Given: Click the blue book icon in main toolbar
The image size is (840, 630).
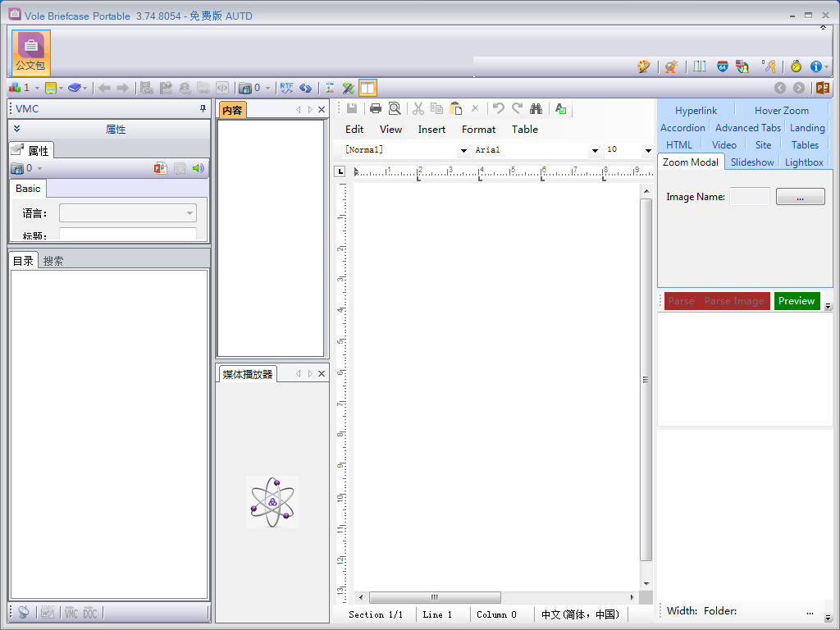Looking at the screenshot, I should (x=75, y=88).
